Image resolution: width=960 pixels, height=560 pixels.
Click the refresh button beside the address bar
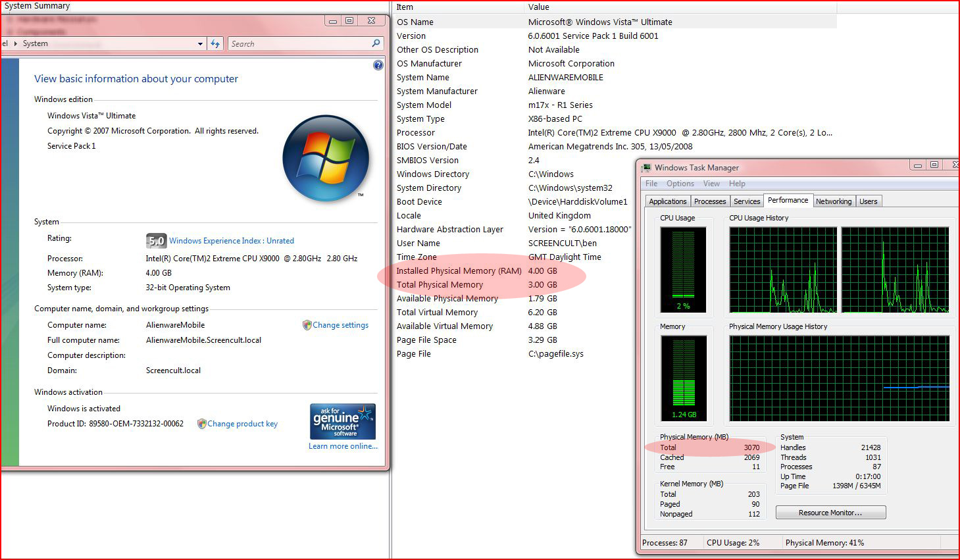click(x=215, y=43)
